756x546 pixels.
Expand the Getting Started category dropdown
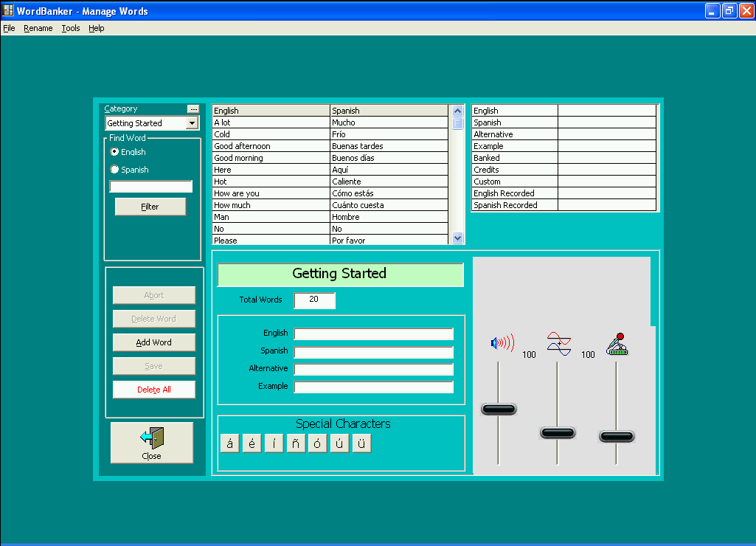[x=193, y=123]
